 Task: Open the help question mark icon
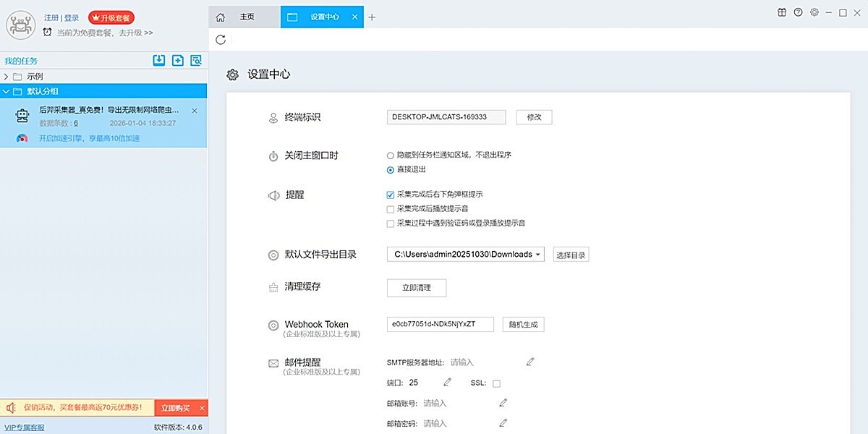(798, 12)
